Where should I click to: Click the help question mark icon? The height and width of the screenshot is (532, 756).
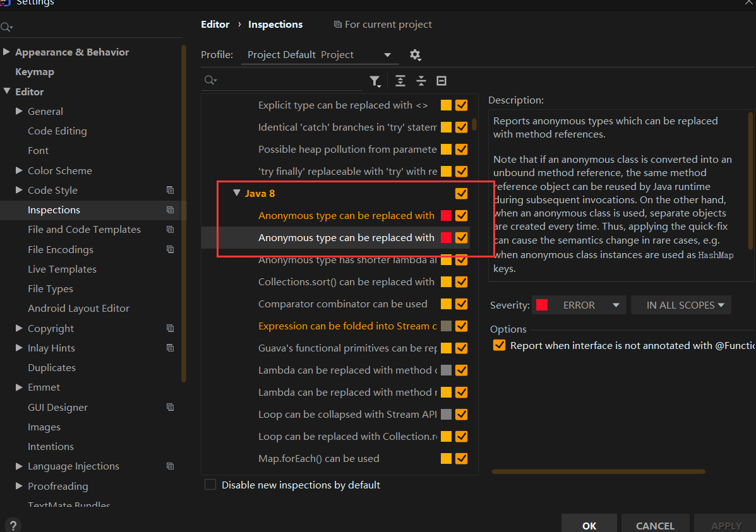(13, 525)
